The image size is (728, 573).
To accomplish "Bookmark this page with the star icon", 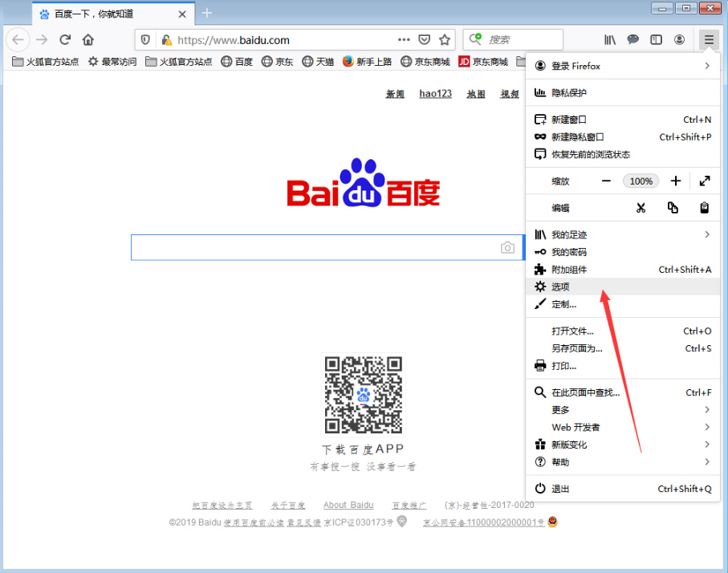I will pyautogui.click(x=443, y=39).
